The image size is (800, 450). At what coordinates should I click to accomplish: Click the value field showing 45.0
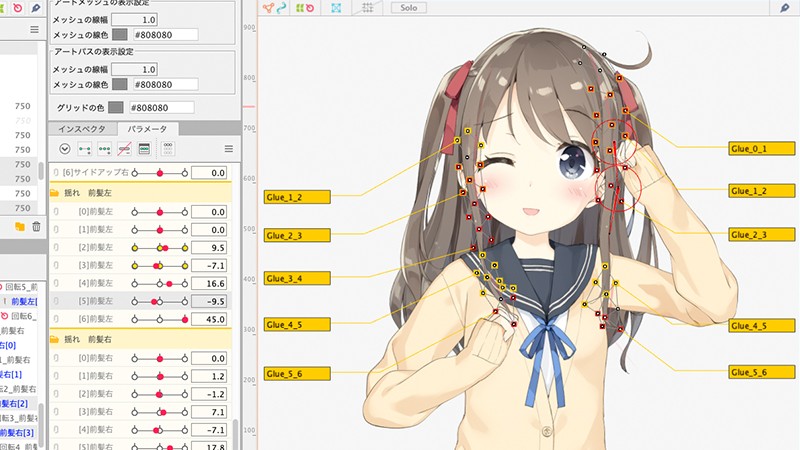[210, 319]
